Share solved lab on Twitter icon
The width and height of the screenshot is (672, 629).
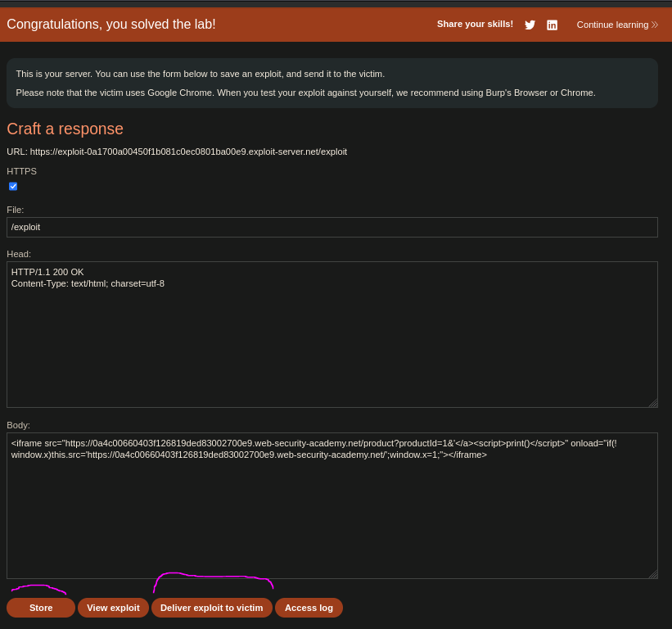point(530,25)
